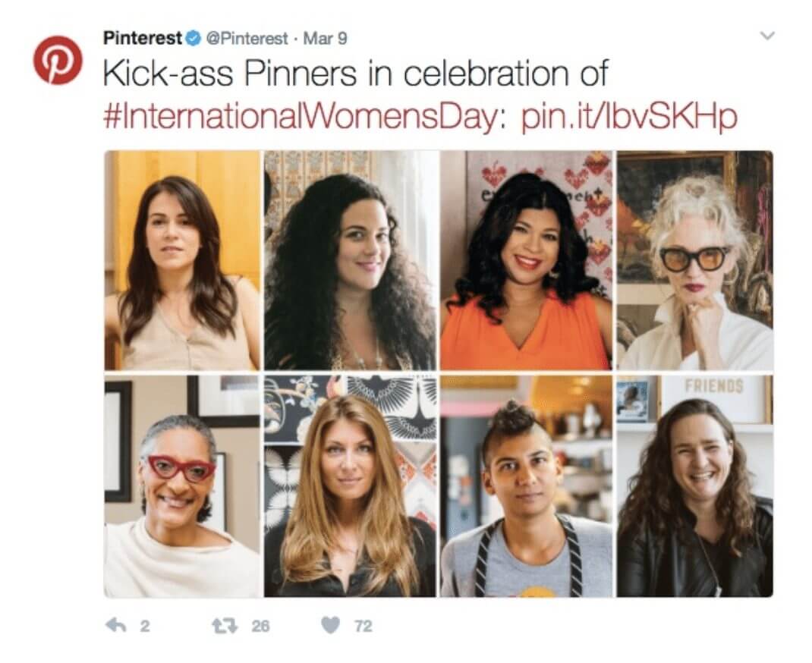Click the retweet icon

(223, 625)
